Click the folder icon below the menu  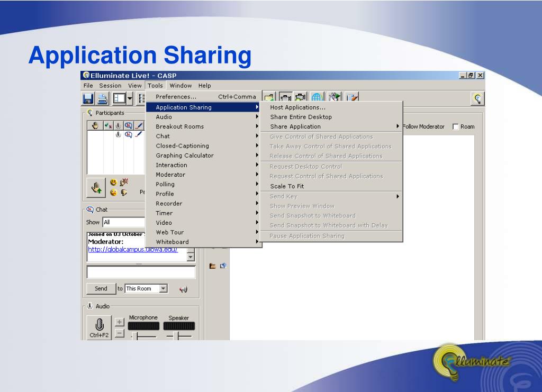213,266
